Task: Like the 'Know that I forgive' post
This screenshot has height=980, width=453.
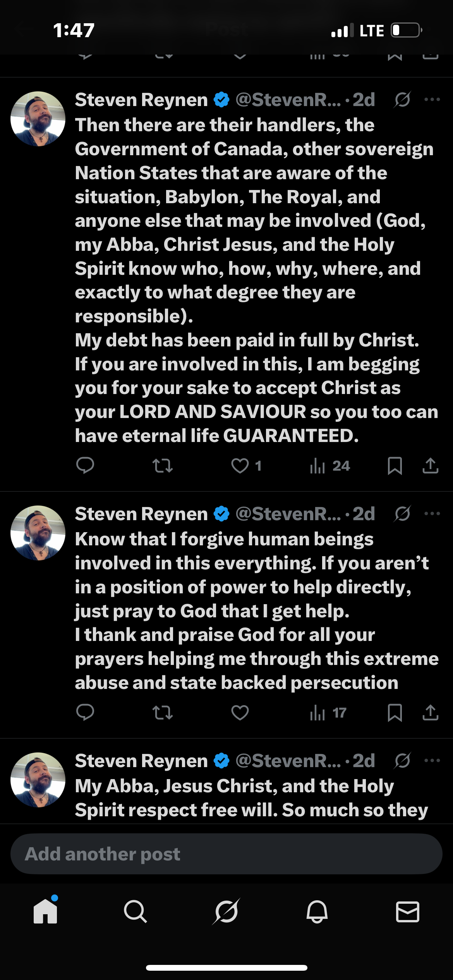Action: (240, 713)
